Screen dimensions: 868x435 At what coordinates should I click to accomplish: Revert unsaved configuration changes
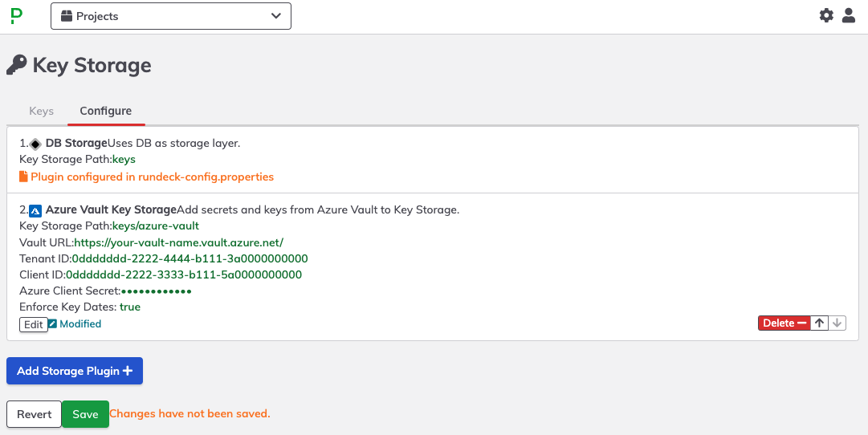pyautogui.click(x=35, y=414)
